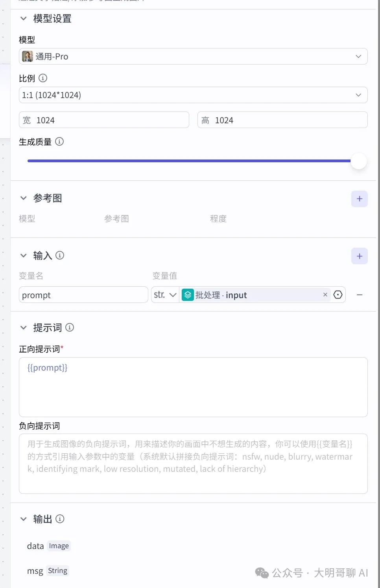Click the 生成质量 slider handle
Viewport: 380px width, 588px height.
pyautogui.click(x=358, y=161)
